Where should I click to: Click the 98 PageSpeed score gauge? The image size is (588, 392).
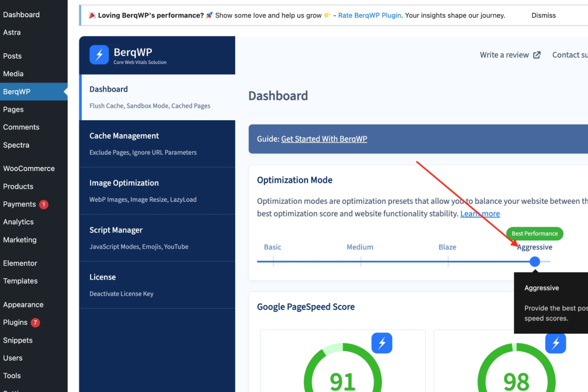point(516,368)
